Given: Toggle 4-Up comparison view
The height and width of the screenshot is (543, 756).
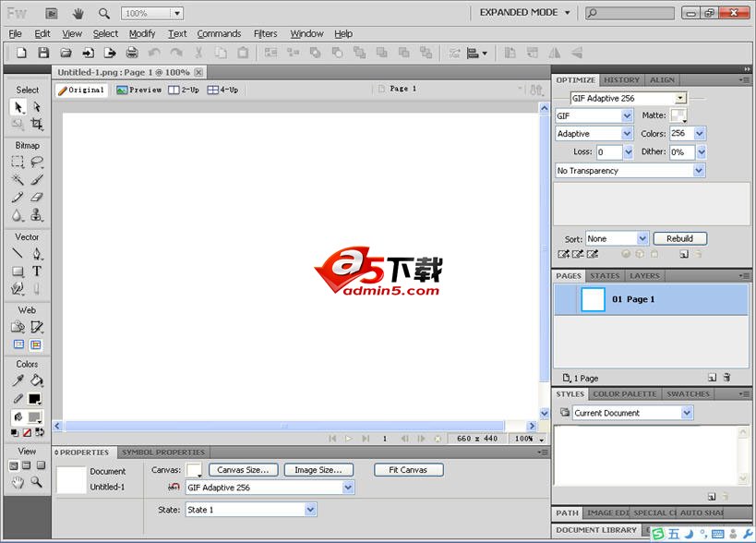Looking at the screenshot, I should point(222,90).
